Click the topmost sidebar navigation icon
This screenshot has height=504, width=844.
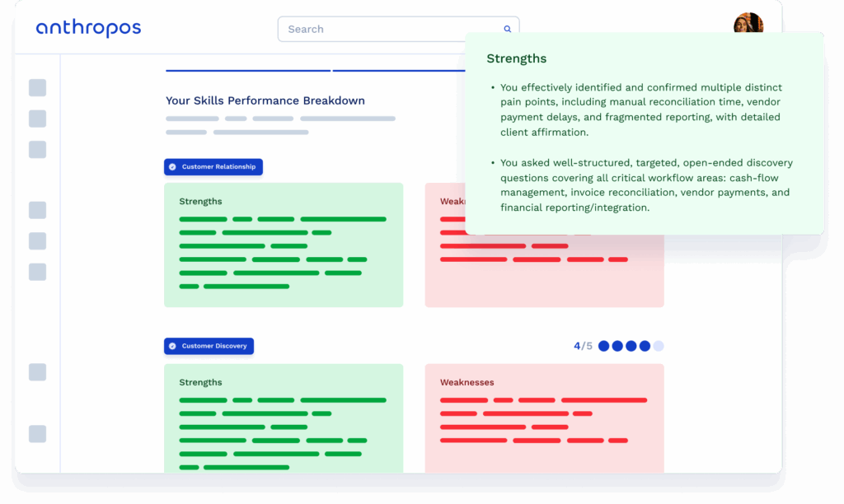[37, 87]
